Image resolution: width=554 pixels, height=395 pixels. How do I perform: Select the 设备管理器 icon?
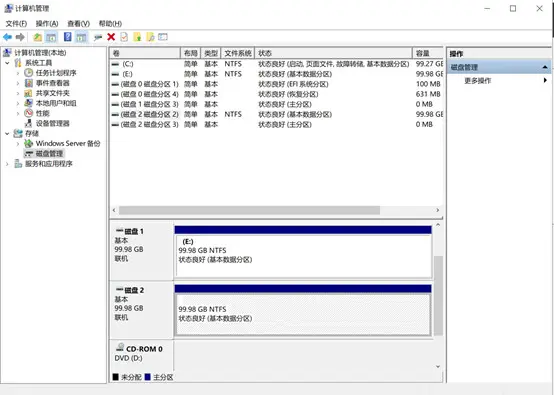[29, 123]
